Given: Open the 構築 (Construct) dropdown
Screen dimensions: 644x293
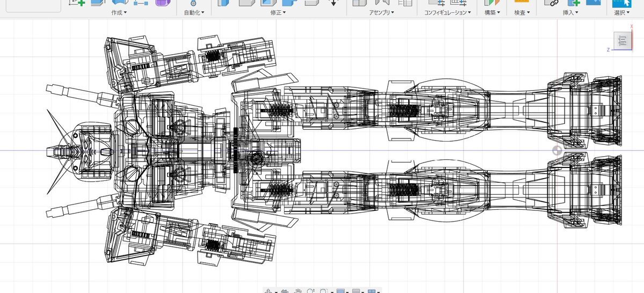Looking at the screenshot, I should pos(492,12).
